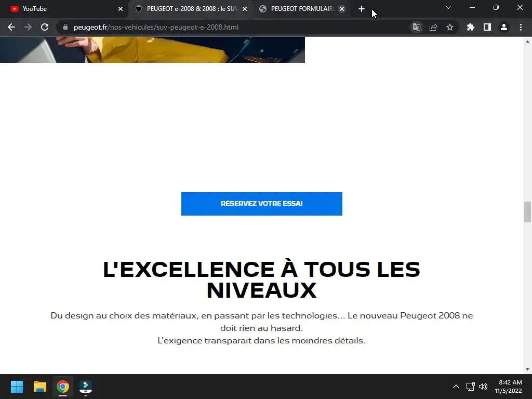Screen dimensions: 532x399
Task: Open a new tab with plus button
Action: tap(362, 9)
